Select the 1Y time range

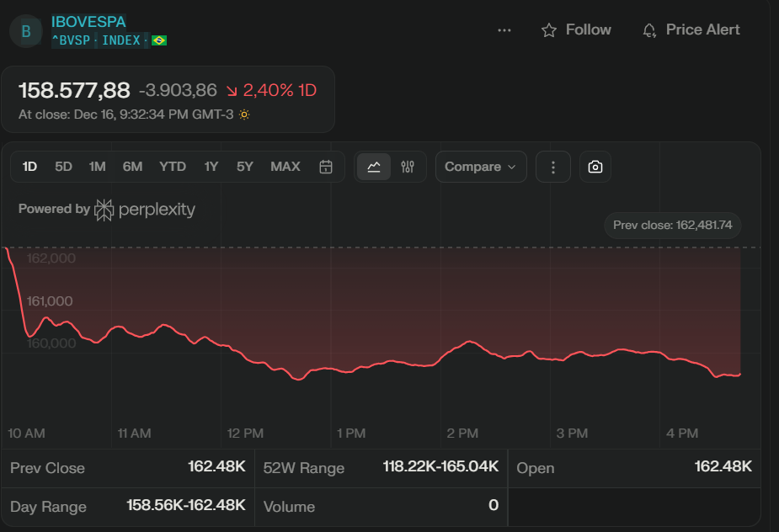(211, 167)
